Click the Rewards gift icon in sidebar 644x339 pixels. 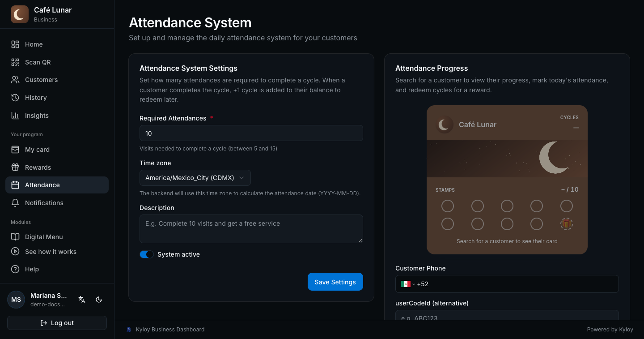15,167
